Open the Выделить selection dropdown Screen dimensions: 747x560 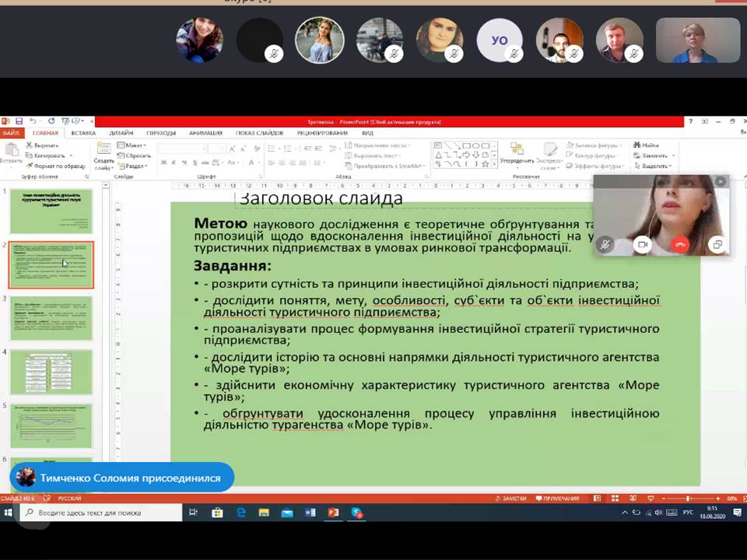pos(654,166)
